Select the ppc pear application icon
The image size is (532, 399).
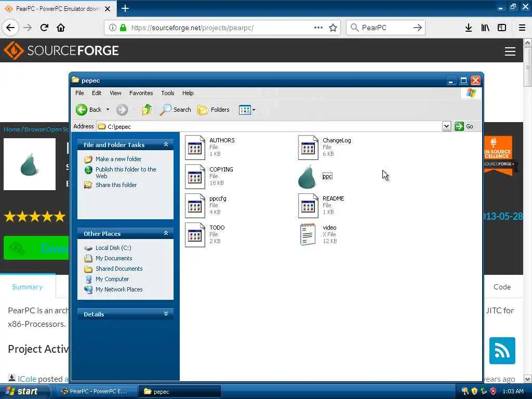[307, 177]
